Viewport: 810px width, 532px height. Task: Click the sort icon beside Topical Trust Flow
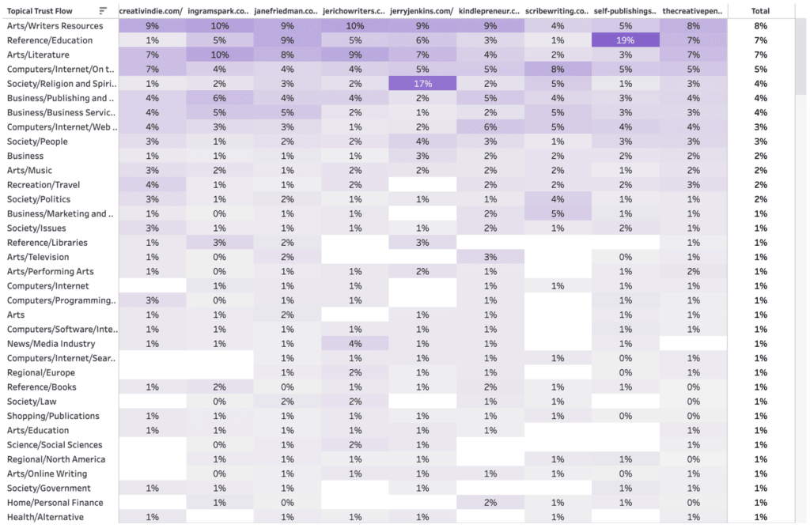point(103,11)
